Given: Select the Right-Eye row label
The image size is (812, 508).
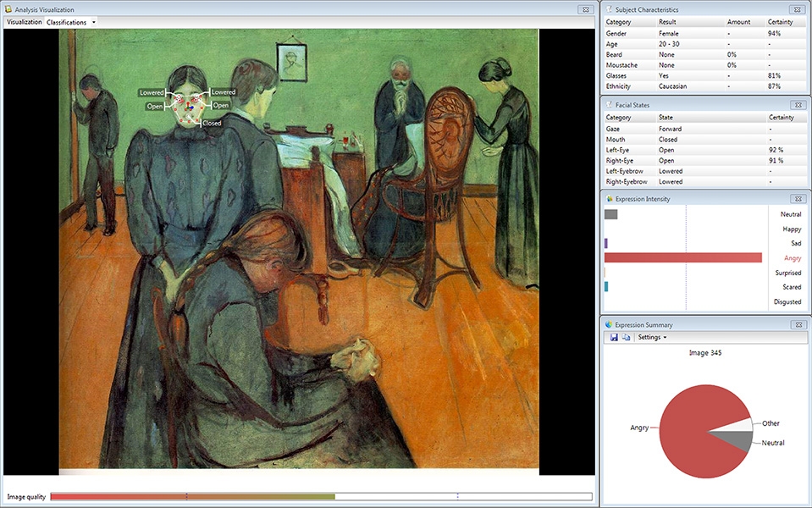Looking at the screenshot, I should click(619, 161).
